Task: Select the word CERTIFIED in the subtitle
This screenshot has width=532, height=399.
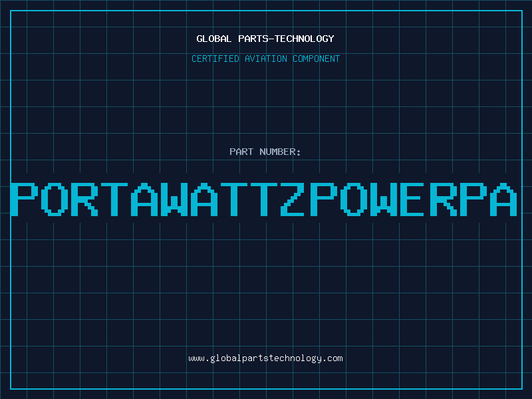Action: (x=215, y=59)
